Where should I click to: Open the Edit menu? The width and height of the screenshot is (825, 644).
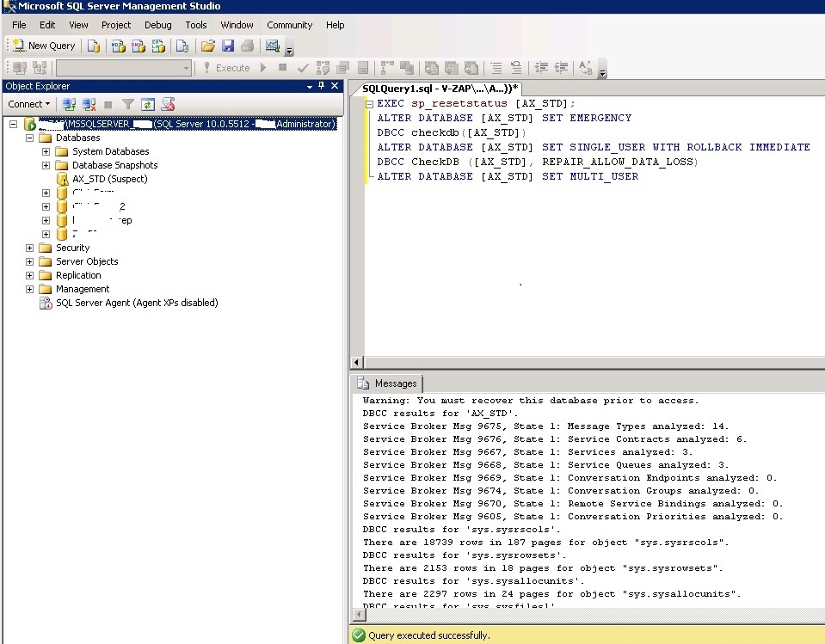point(47,25)
